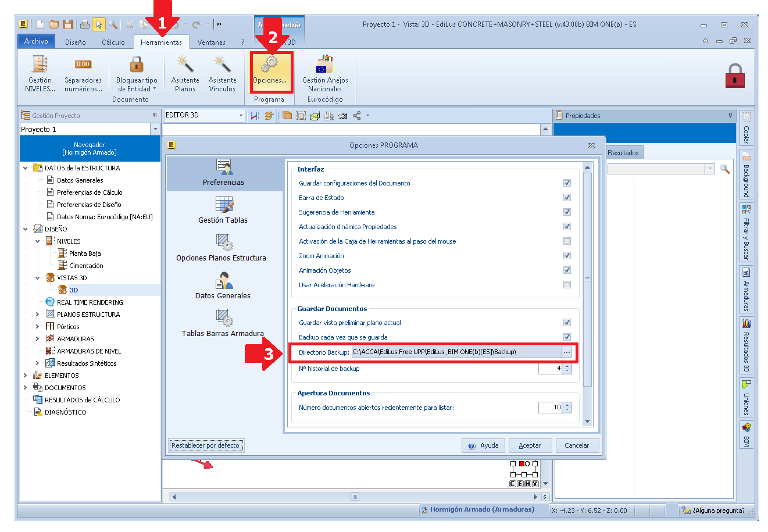Image resolution: width=768 pixels, height=532 pixels.
Task: Toggle Animación Objetos checkbox
Action: [x=567, y=270]
